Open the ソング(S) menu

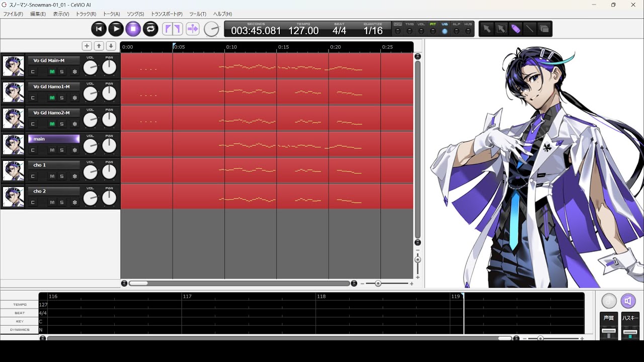pos(135,14)
